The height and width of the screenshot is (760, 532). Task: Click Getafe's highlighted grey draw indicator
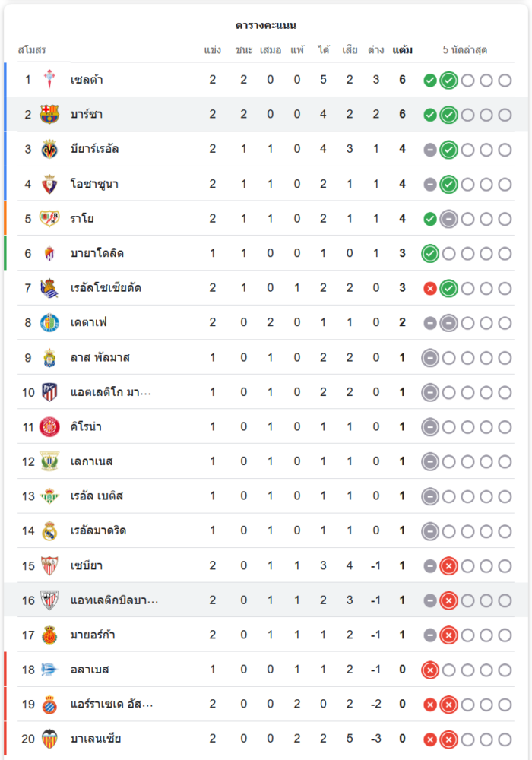(448, 323)
